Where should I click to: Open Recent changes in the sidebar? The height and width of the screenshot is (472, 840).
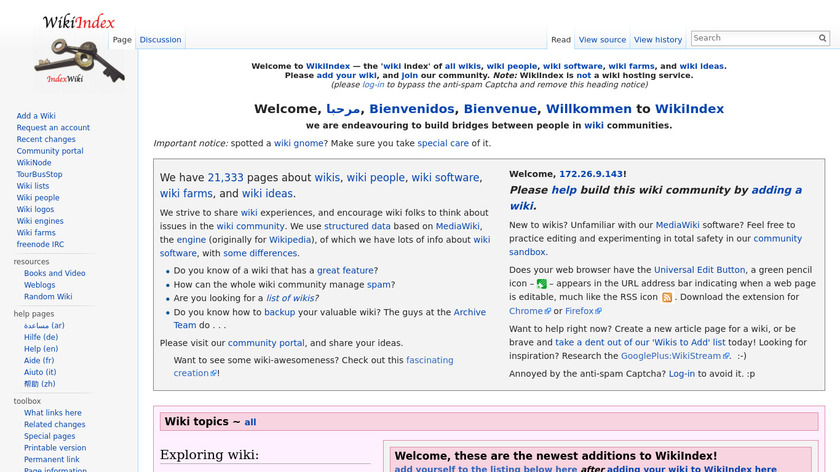pos(46,139)
